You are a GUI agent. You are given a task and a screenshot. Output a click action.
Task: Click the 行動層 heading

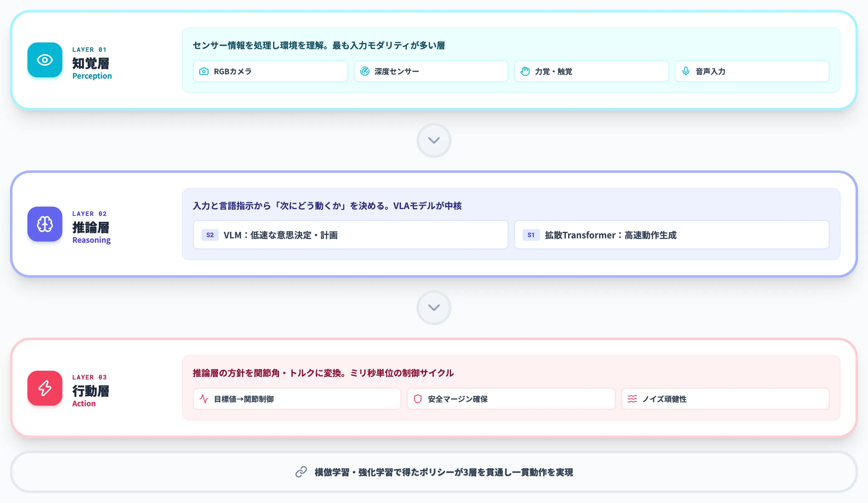[91, 391]
